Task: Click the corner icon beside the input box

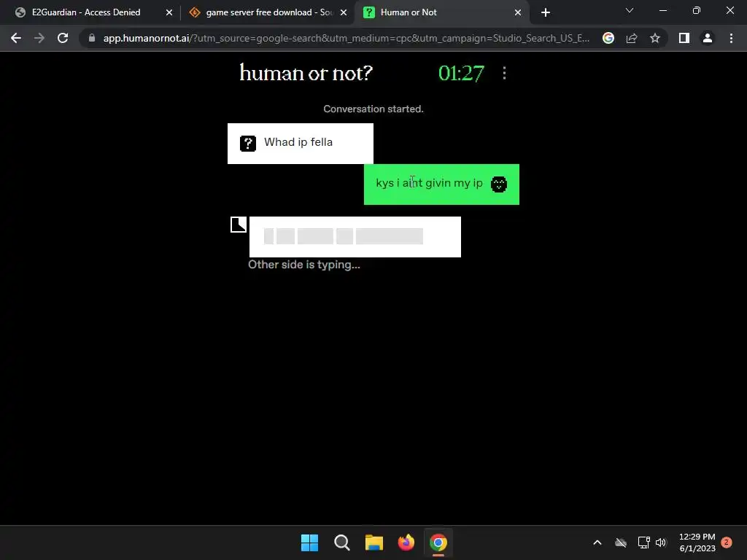Action: pos(239,225)
